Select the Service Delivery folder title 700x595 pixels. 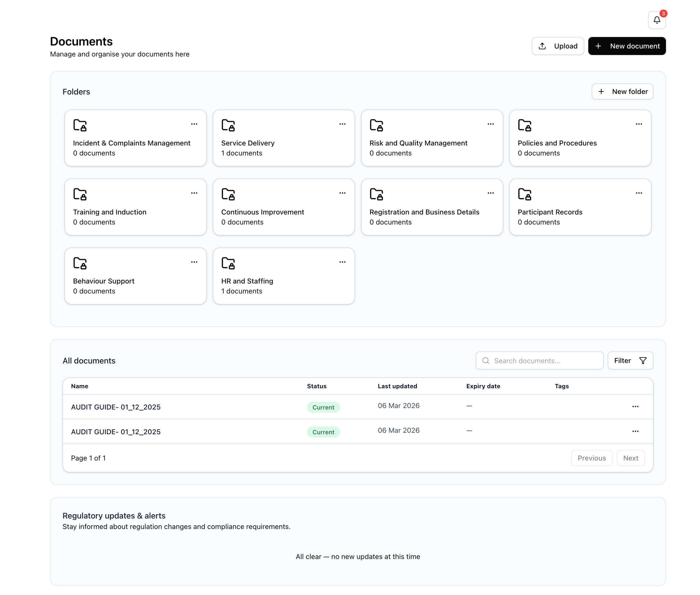[248, 143]
